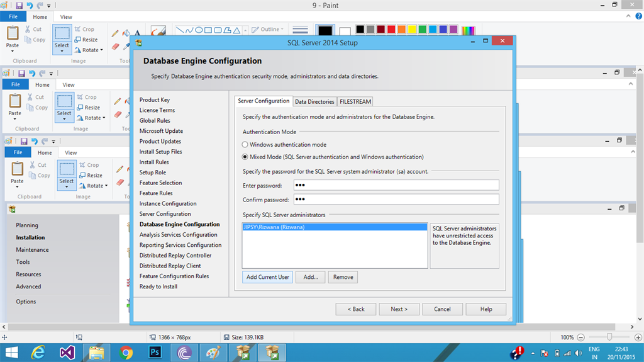Click the Windows Start button
This screenshot has height=362, width=644.
(x=11, y=353)
